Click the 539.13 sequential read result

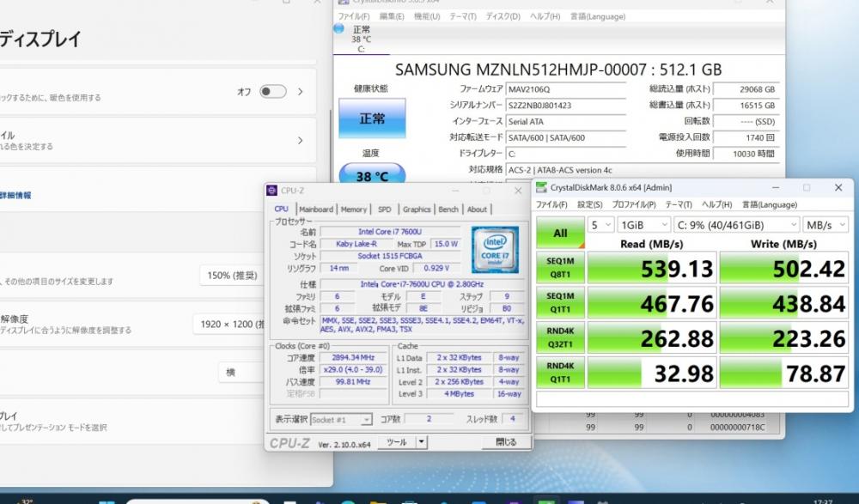[652, 268]
